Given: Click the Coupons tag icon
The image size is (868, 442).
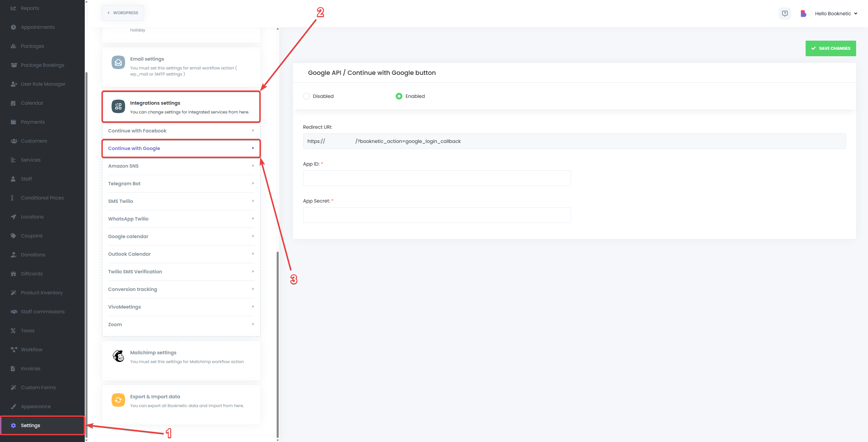Looking at the screenshot, I should 13,236.
